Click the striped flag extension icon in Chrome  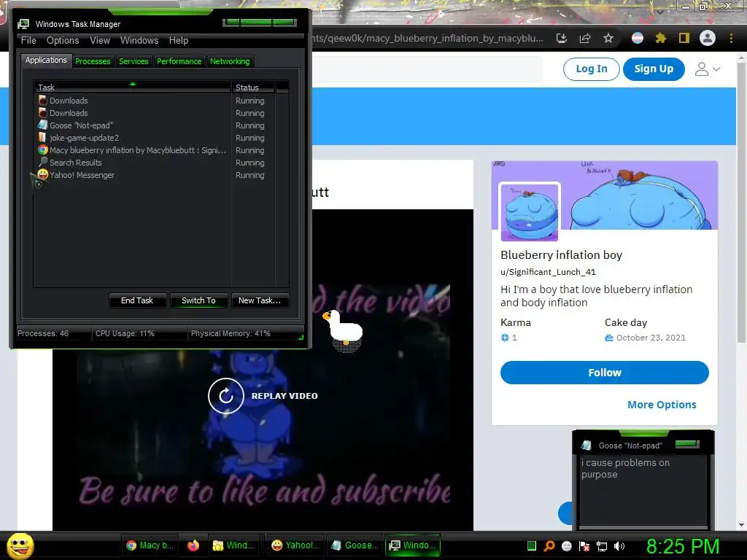tap(638, 38)
